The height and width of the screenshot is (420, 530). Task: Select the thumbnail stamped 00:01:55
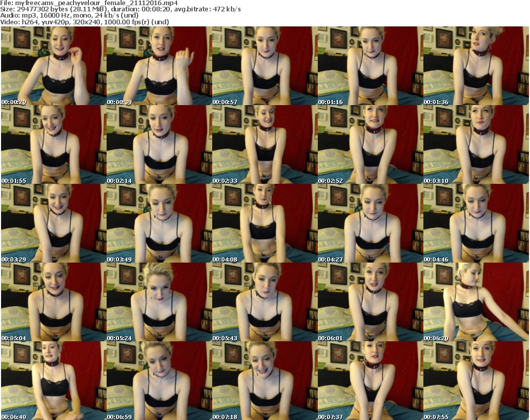tap(53, 144)
